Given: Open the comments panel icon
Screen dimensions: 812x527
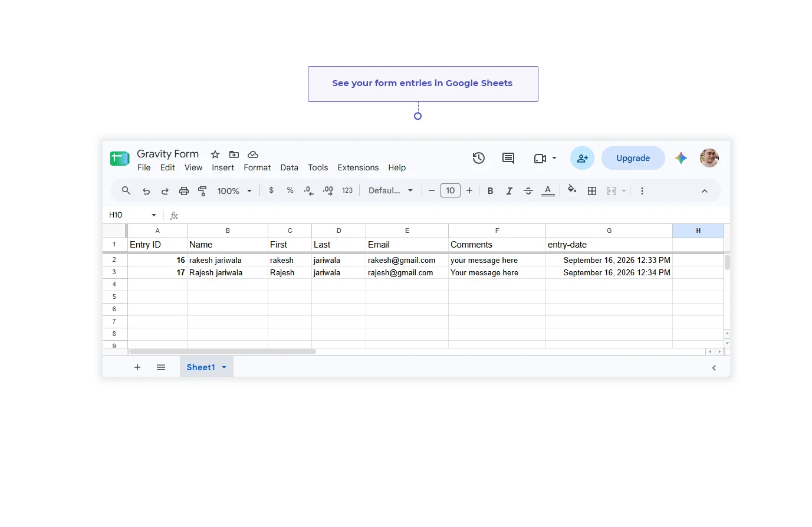Looking at the screenshot, I should (508, 158).
